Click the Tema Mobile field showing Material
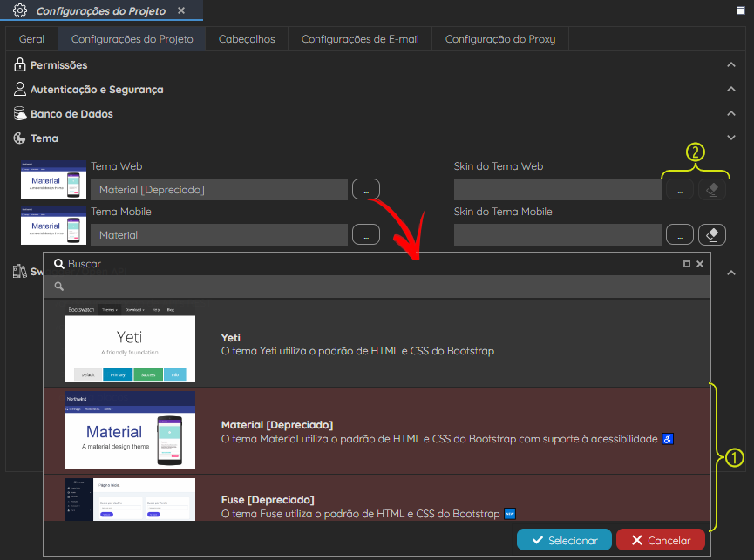 tap(220, 235)
